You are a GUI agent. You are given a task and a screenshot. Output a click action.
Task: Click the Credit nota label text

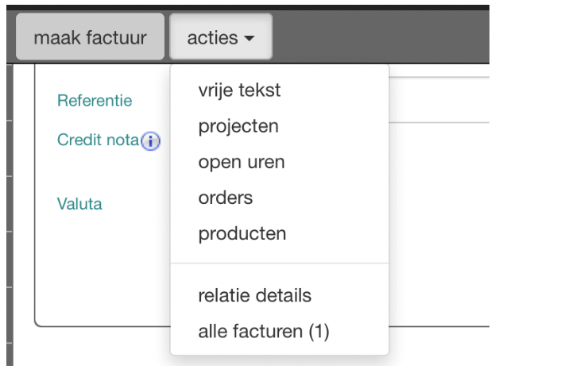point(98,140)
